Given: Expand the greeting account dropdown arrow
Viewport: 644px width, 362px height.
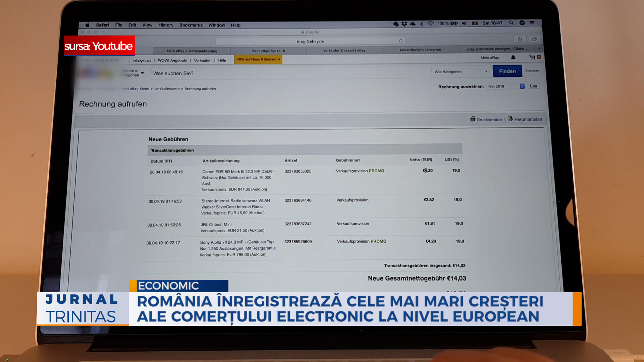Looking at the screenshot, I should 122,60.
